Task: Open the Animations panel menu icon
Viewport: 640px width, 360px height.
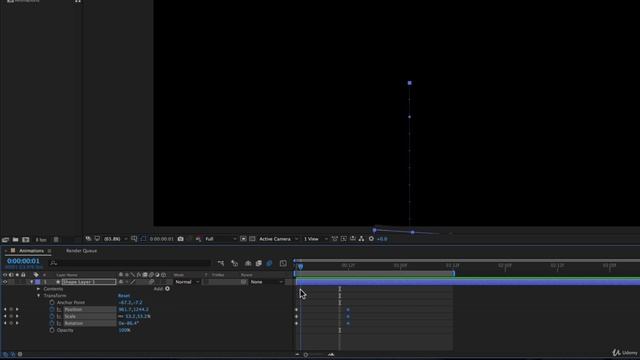Action: [x=49, y=251]
